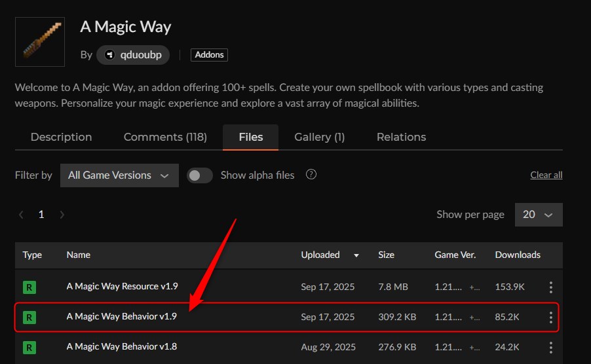Open options menu for Behavior v1.8 file
591x364 pixels.
pos(550,347)
